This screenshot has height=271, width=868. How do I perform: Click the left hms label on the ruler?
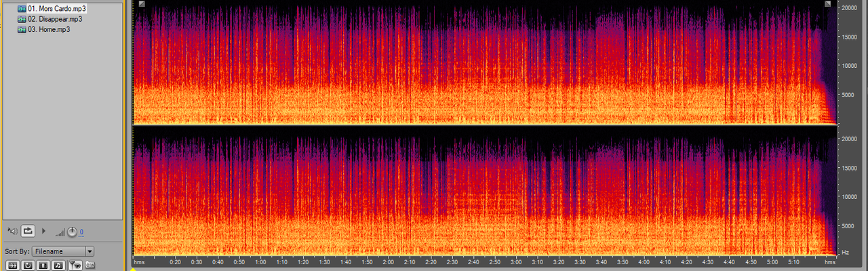tap(139, 262)
